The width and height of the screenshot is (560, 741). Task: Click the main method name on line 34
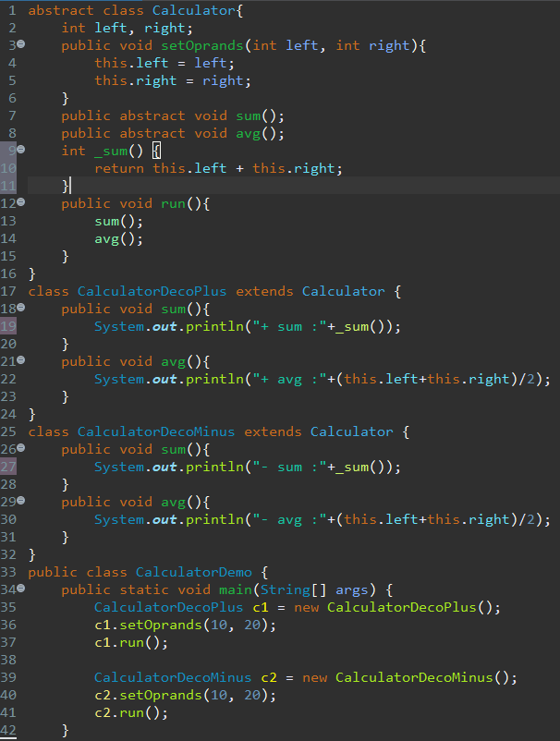pyautogui.click(x=236, y=589)
